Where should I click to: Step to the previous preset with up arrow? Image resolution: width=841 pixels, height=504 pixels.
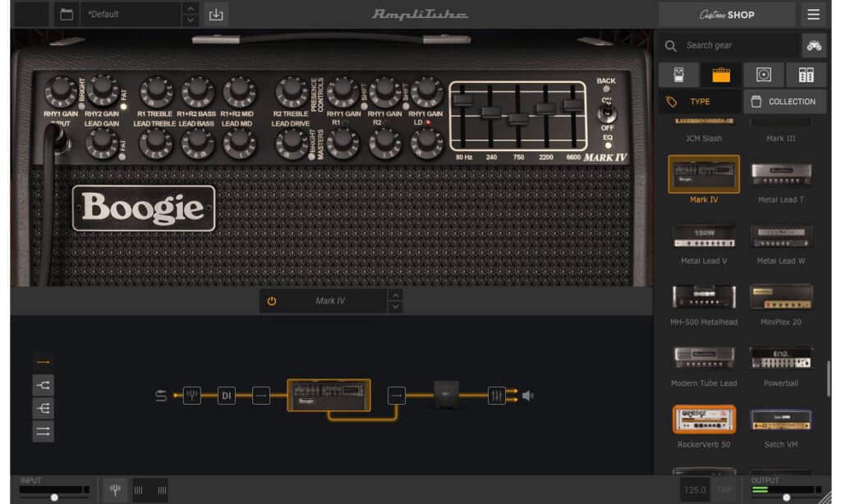190,8
